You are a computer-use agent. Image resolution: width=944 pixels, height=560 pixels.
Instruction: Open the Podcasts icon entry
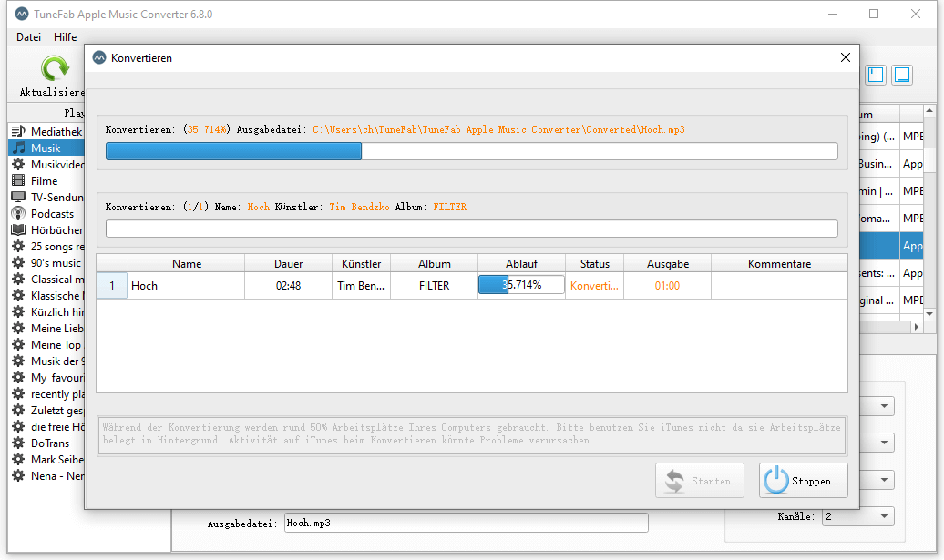tap(18, 214)
